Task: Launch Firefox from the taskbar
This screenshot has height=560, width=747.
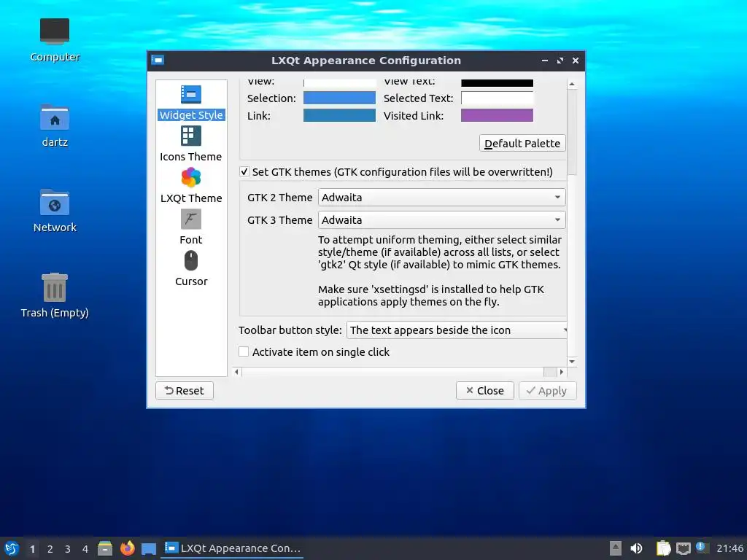Action: coord(127,548)
